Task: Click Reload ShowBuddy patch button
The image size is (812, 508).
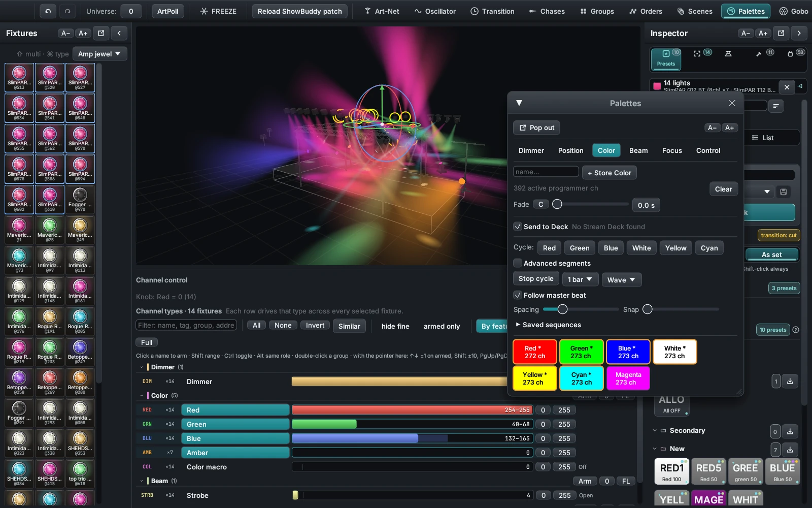Action: click(x=299, y=11)
